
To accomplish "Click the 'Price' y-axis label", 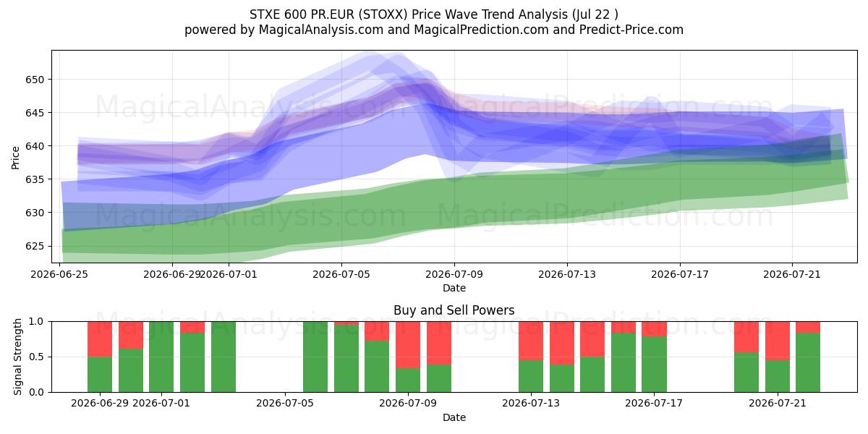I will [x=16, y=157].
